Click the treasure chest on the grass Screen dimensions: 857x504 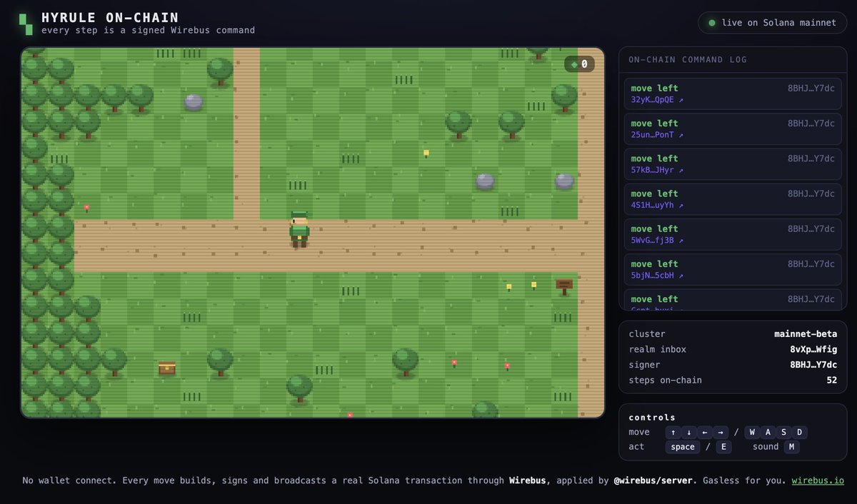click(167, 368)
